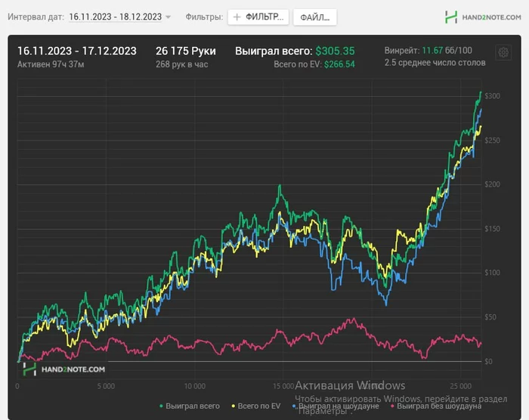Toggle the 'Выиграл всего' legend series
The width and height of the screenshot is (529, 420).
pos(190,406)
